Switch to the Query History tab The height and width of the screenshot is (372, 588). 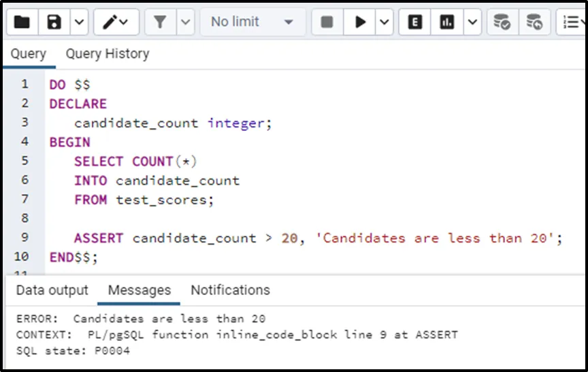107,54
